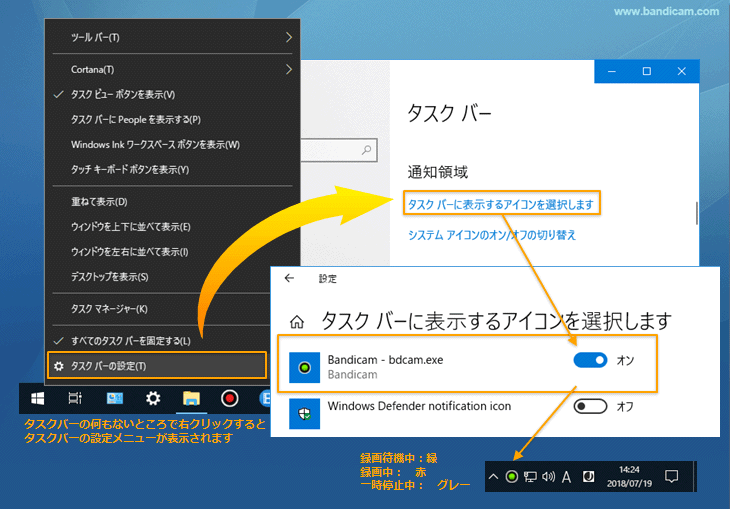Open タスク マネージャー(K)
Image resolution: width=730 pixels, height=509 pixels.
pos(158,309)
